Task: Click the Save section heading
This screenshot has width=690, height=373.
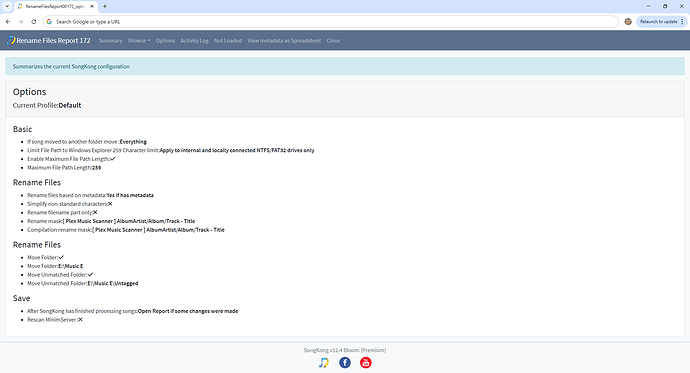Action: pyautogui.click(x=22, y=298)
